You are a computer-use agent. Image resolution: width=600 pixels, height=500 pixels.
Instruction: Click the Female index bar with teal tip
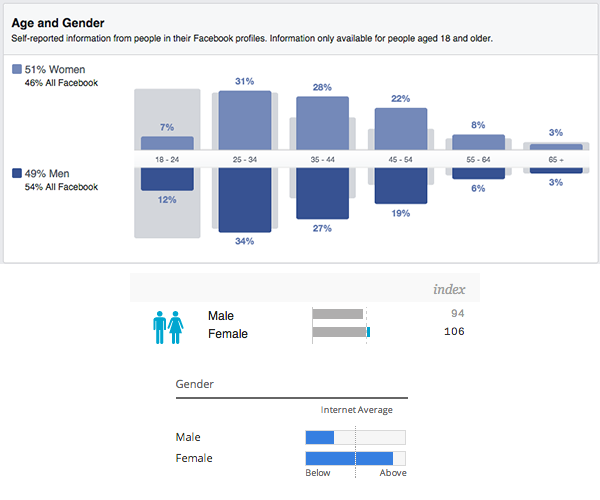click(341, 333)
